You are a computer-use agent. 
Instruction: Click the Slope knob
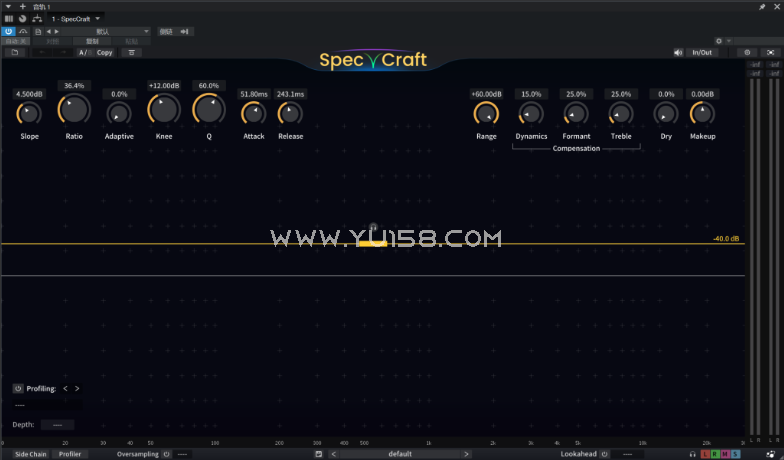coord(29,114)
